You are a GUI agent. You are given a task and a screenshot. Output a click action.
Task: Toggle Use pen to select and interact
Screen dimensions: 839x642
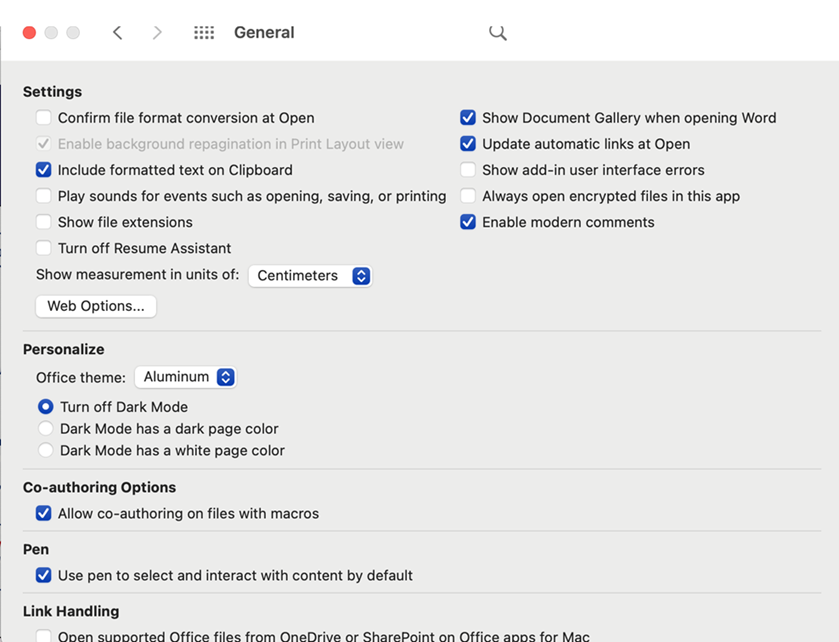pos(44,576)
